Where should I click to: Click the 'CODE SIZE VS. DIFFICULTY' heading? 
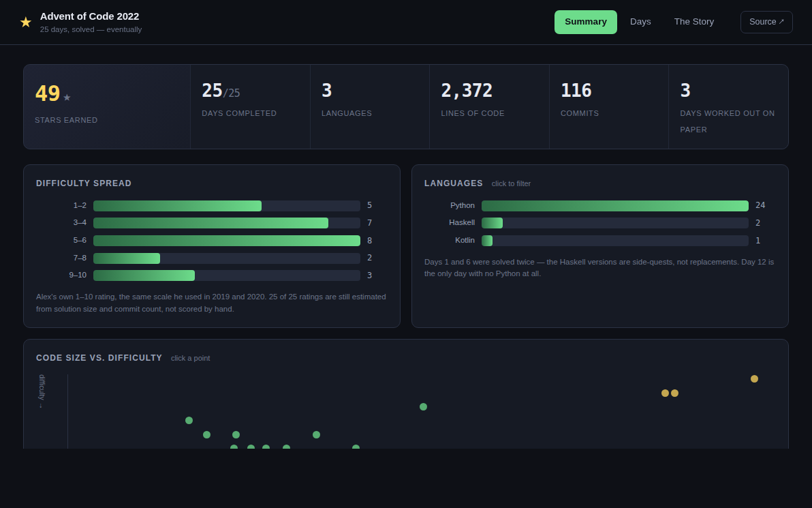click(99, 358)
